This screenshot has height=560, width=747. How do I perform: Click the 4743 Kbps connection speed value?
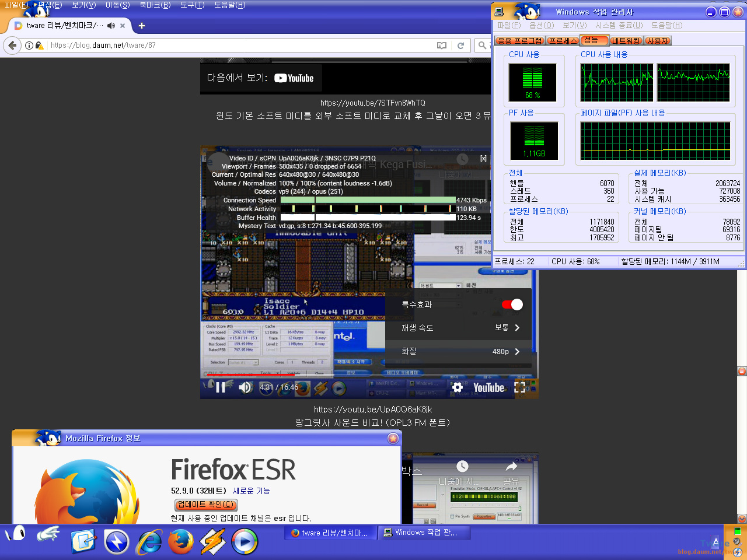(x=472, y=200)
